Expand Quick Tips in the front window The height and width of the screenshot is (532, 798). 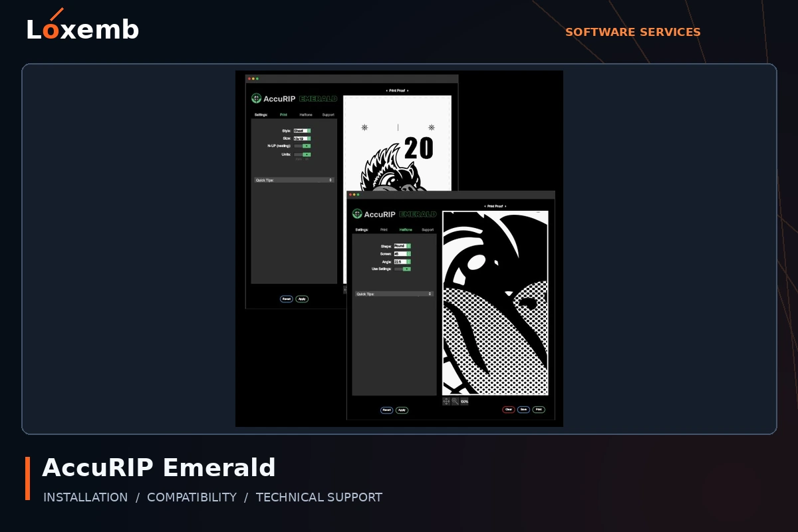[394, 294]
